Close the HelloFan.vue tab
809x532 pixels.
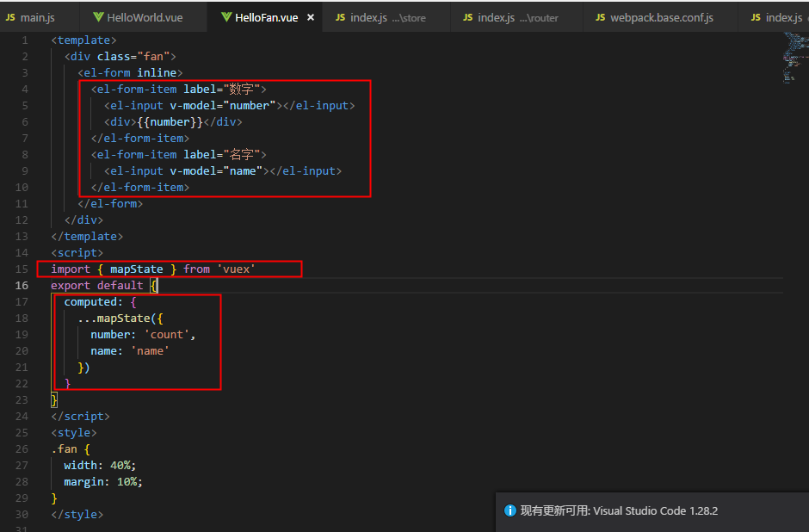(x=311, y=17)
